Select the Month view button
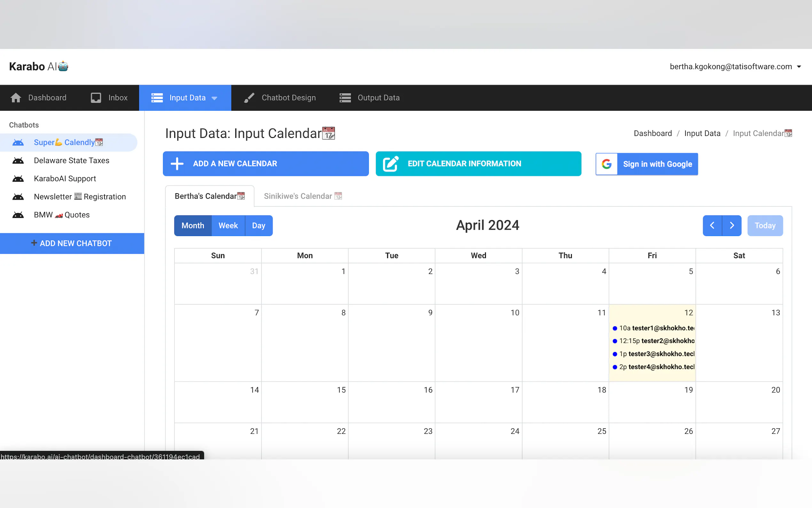The image size is (812, 508). pyautogui.click(x=193, y=226)
